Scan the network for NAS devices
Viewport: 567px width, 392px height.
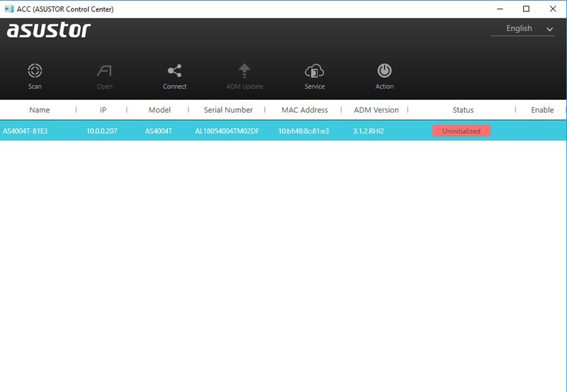coord(35,76)
